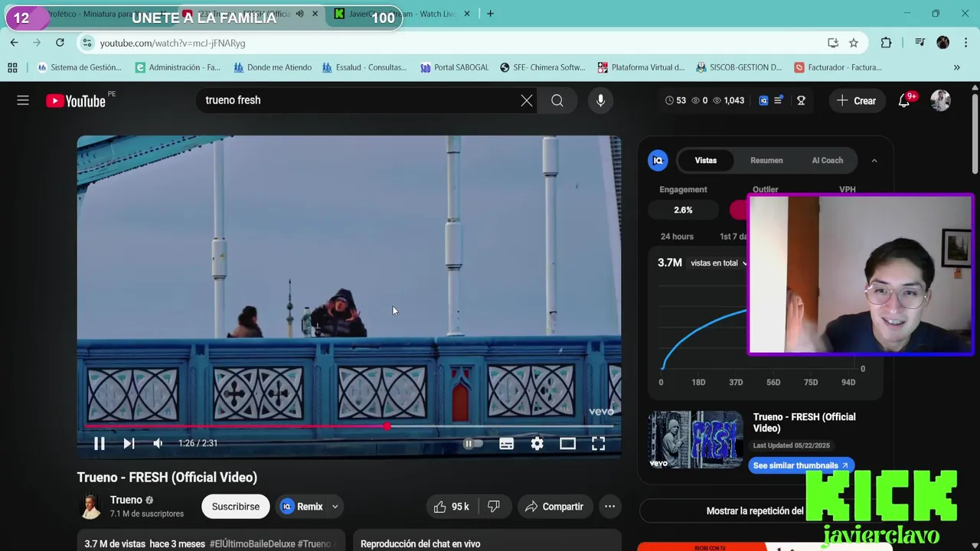Screen dimensions: 980x551
Task: Open the Remix button
Action: pos(302,507)
